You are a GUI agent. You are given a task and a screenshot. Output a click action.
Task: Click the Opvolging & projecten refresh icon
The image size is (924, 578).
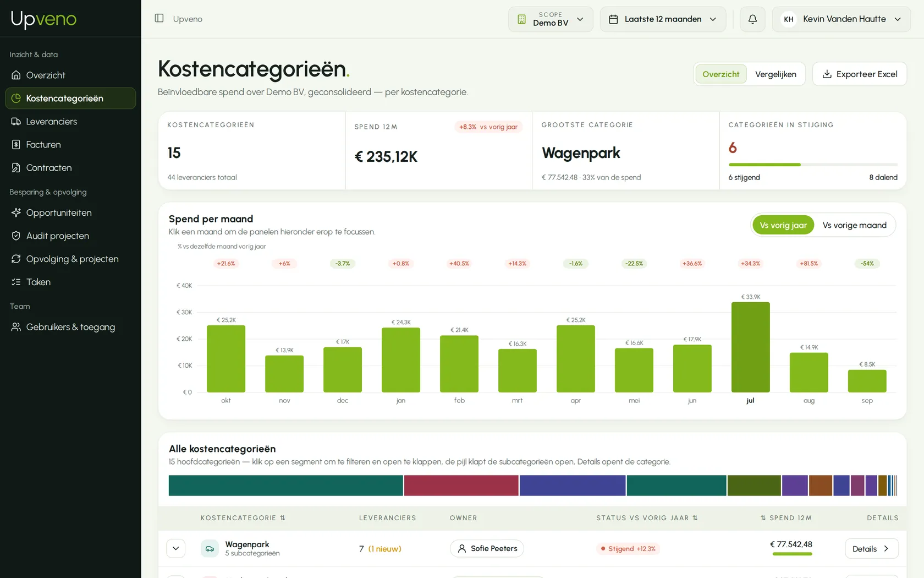[x=16, y=259]
